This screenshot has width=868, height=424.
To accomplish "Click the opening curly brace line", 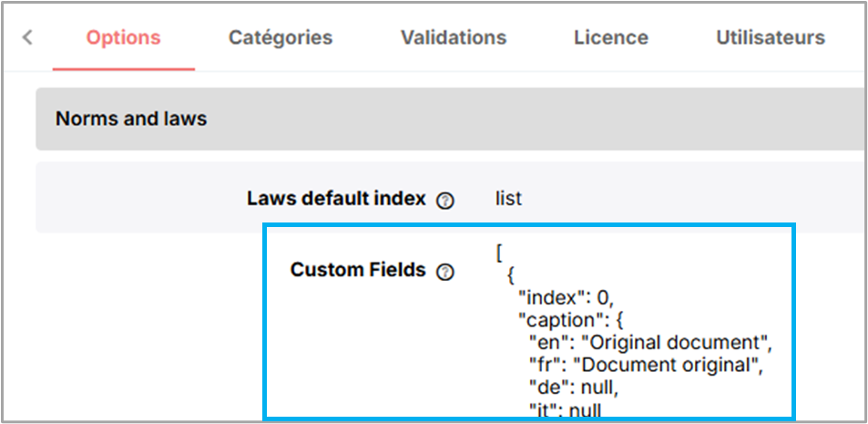I will (510, 274).
